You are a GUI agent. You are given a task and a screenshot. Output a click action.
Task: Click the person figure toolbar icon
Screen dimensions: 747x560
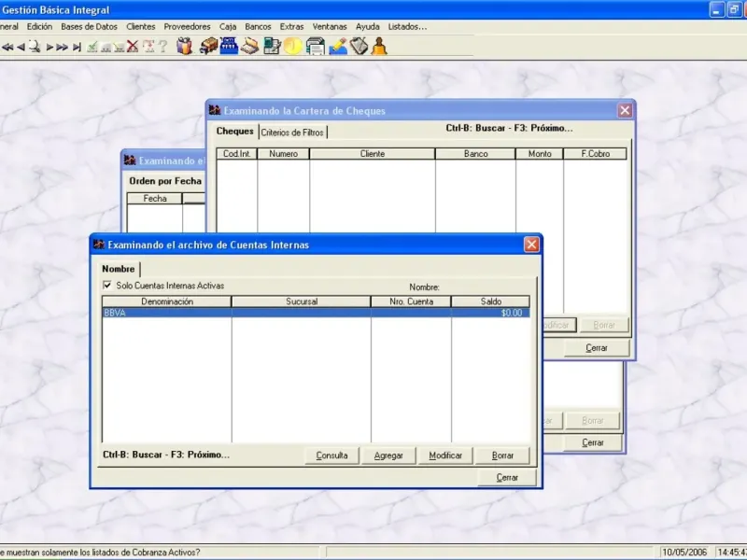click(x=378, y=46)
